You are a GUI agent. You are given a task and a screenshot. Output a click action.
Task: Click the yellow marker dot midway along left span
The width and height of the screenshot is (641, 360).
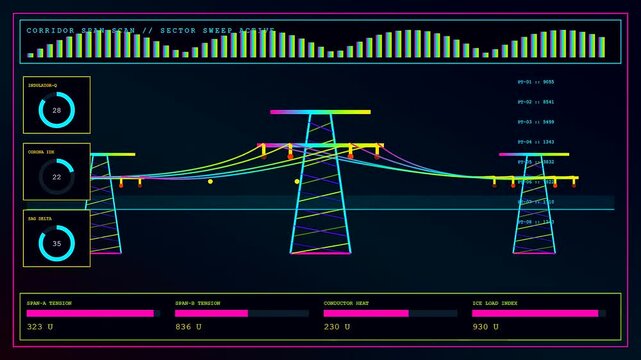tap(210, 181)
